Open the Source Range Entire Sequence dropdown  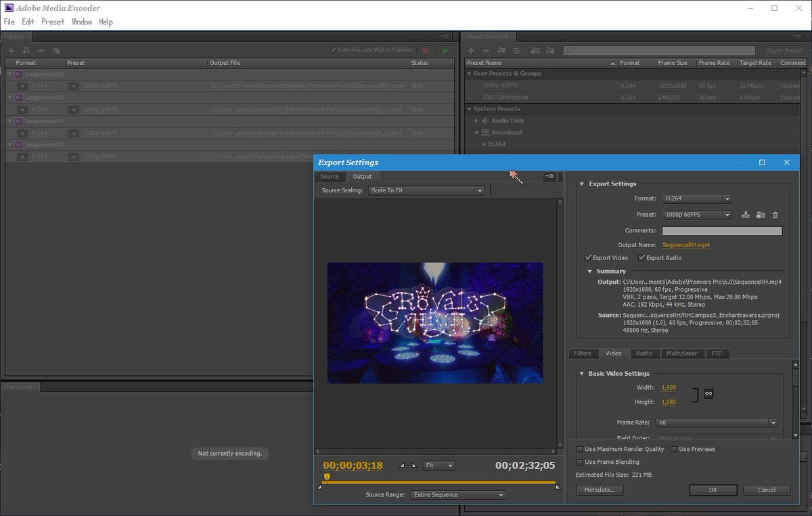(458, 495)
